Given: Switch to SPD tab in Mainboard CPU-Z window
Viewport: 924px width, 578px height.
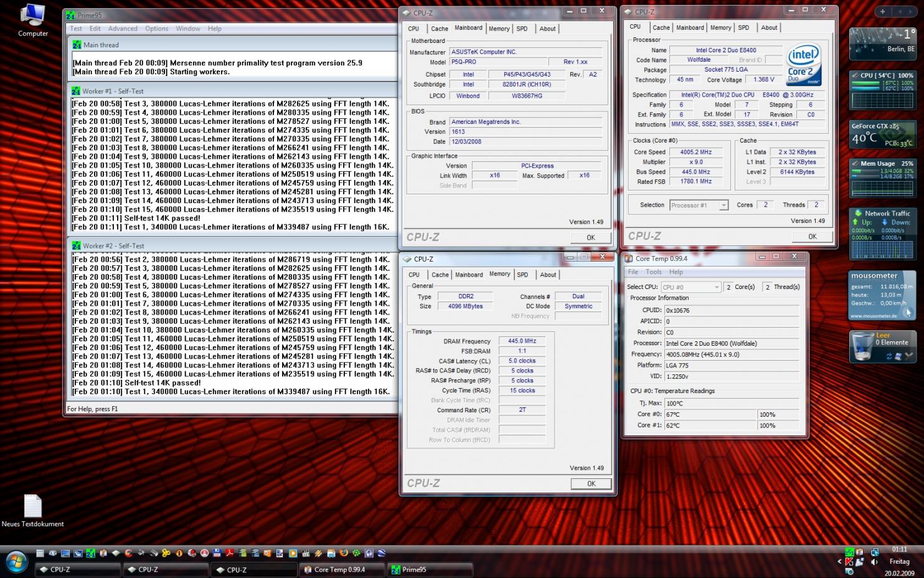Looking at the screenshot, I should coord(522,29).
